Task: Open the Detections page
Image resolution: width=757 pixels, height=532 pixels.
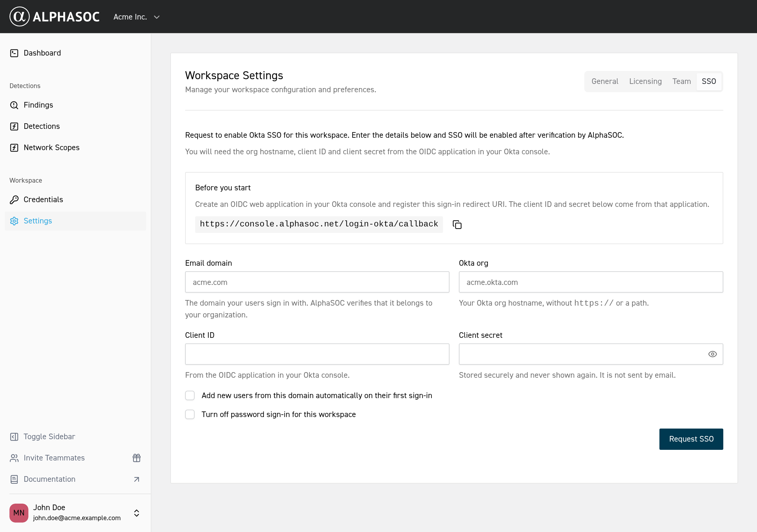Action: [x=75, y=126]
